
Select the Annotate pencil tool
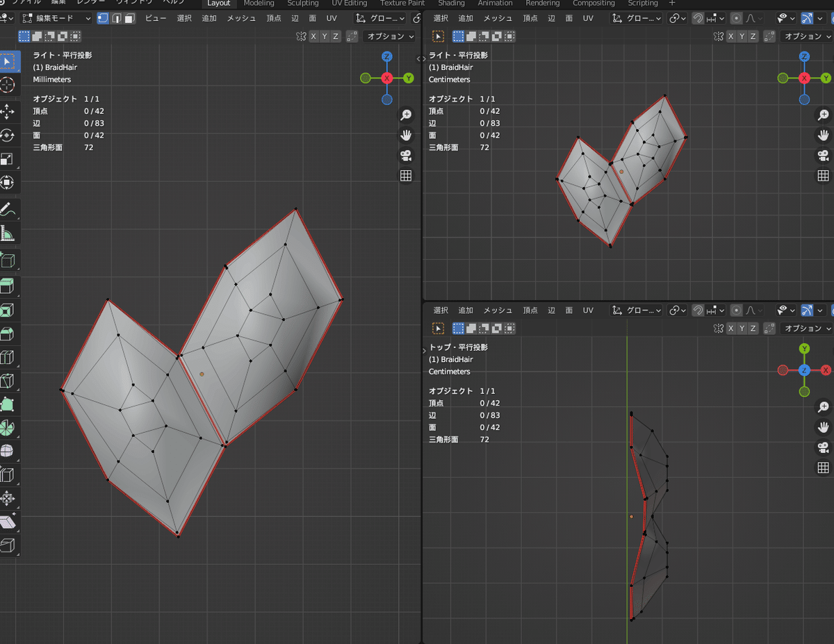[x=8, y=209]
